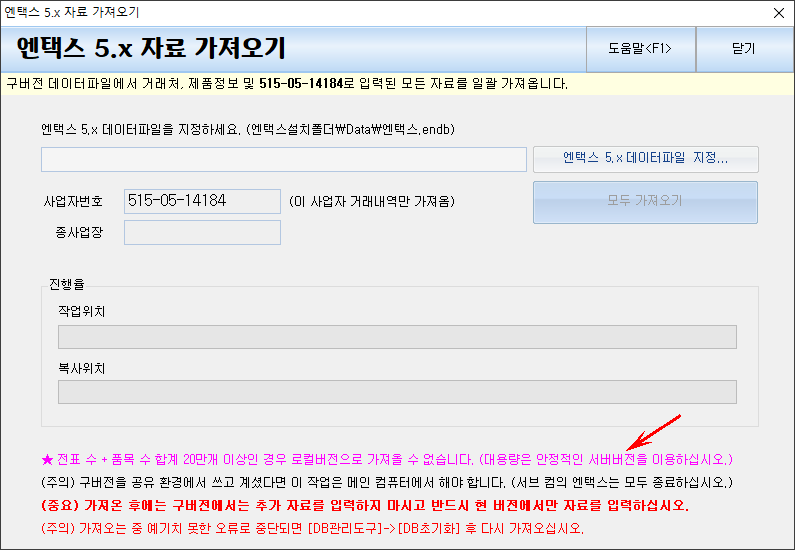
Task: Click the empty data file path field
Action: pos(283,160)
